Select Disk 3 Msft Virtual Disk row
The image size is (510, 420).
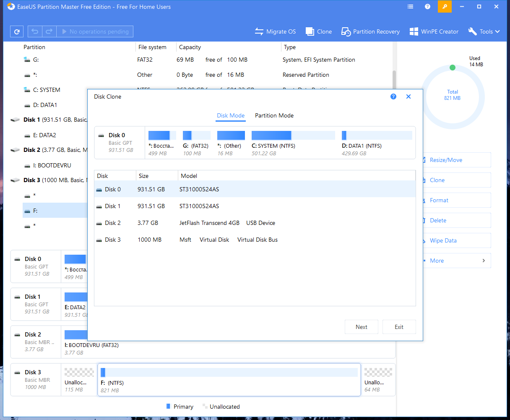click(x=255, y=240)
